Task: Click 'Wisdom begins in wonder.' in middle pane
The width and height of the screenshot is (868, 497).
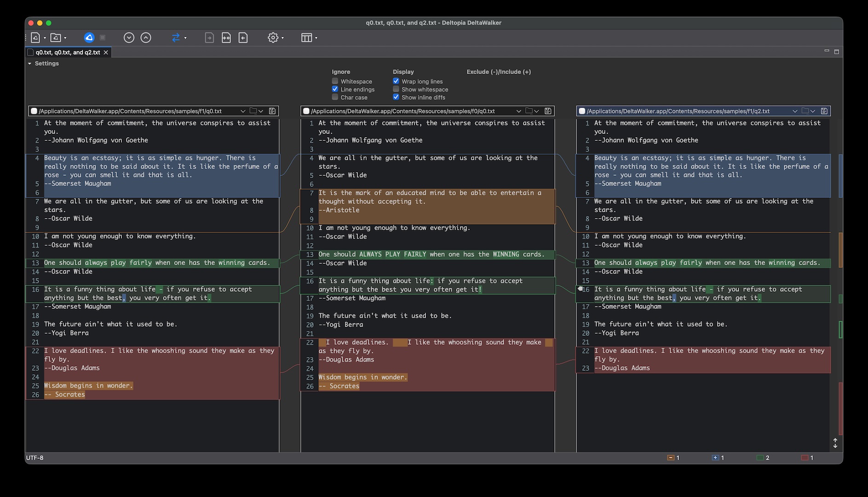Action: (x=363, y=377)
